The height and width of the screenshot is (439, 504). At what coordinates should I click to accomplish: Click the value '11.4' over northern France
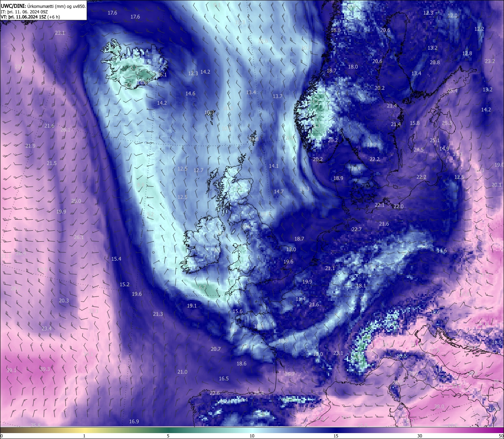pos(300,299)
